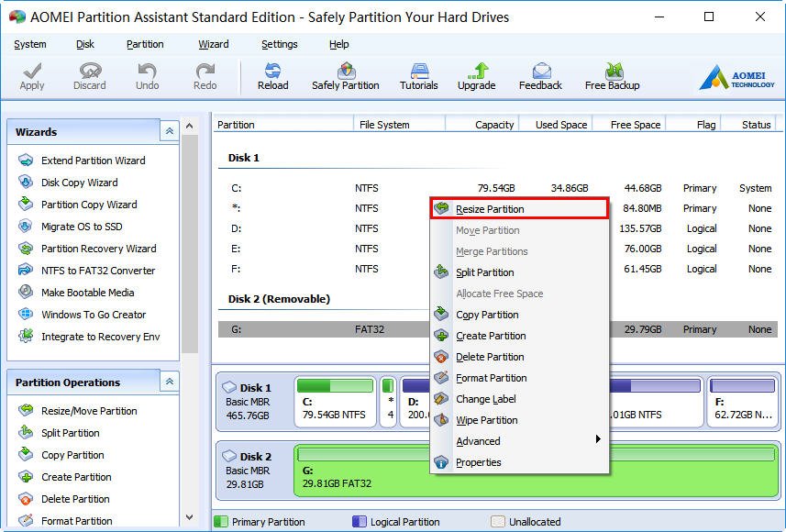The width and height of the screenshot is (786, 532).
Task: Open the System menu
Action: (30, 44)
